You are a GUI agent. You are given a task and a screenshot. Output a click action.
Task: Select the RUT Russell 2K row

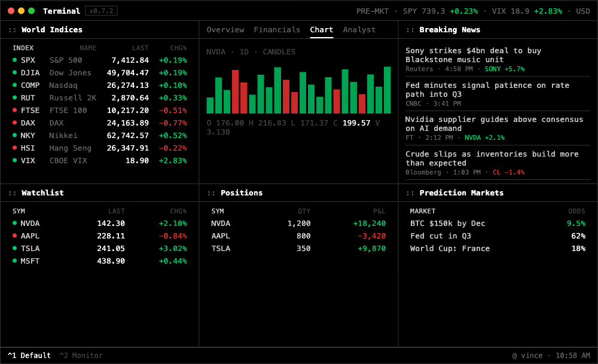coord(99,98)
